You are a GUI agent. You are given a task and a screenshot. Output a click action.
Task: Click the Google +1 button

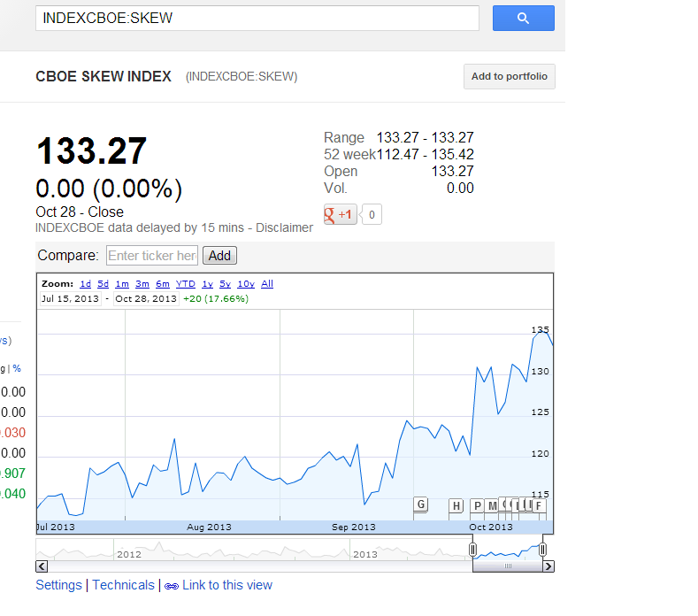pos(341,214)
